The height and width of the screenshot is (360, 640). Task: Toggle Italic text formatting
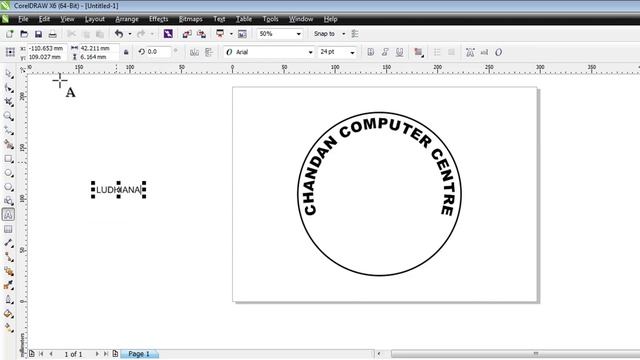(385, 52)
